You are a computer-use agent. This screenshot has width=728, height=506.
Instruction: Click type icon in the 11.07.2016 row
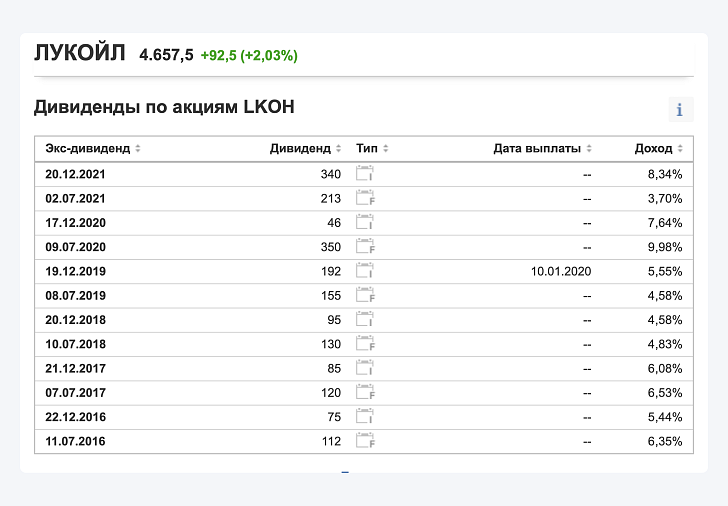[x=365, y=441]
